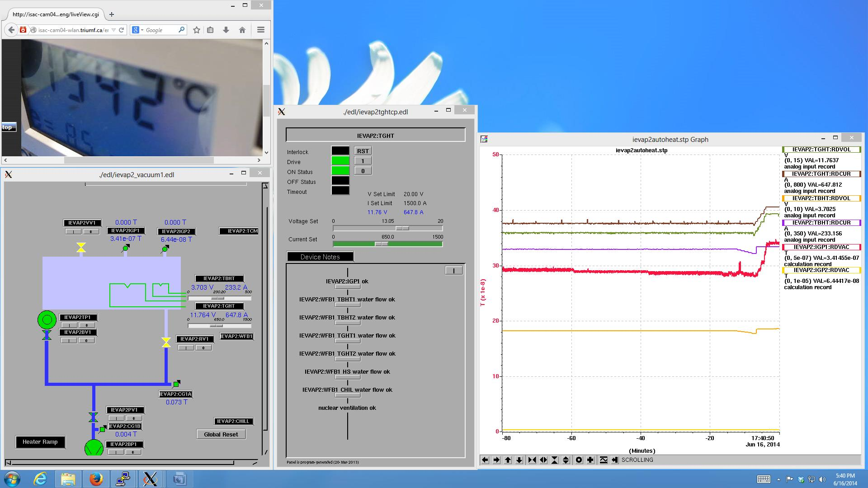
Task: Toggle IEVAP2:IGP2:RDVAC trace in legend
Action: 821,270
